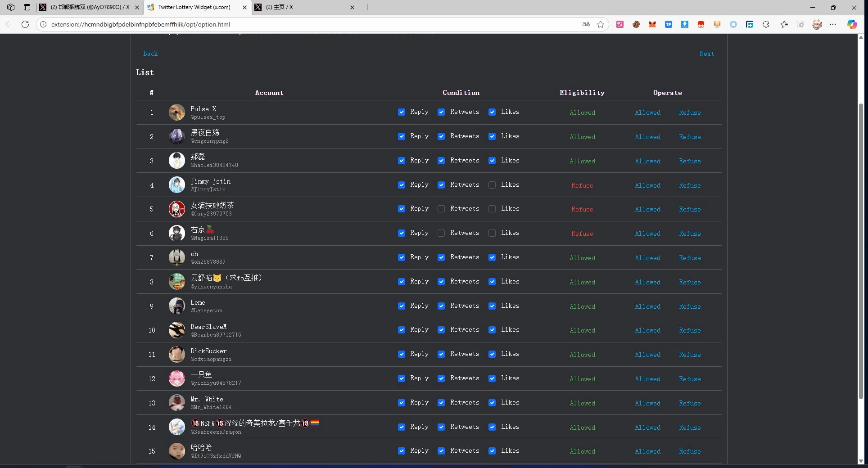868x468 pixels.
Task: Check Retweets for account @Gury23970753
Action: pos(441,209)
